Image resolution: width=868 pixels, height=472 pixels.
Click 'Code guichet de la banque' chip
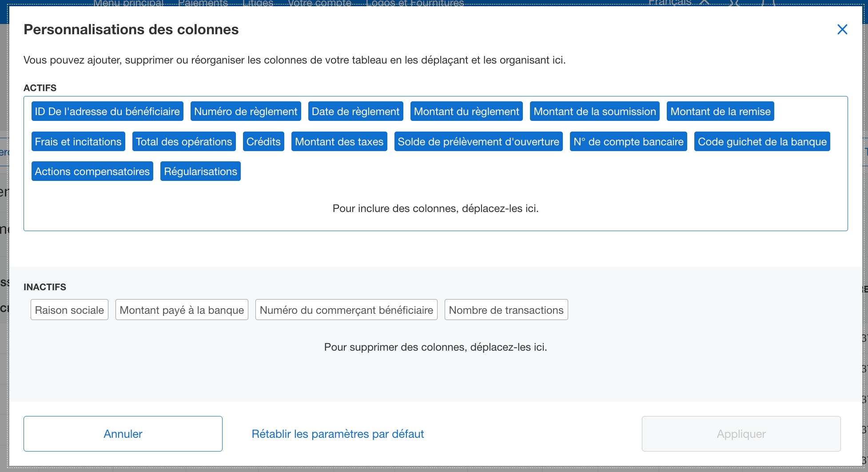(762, 142)
